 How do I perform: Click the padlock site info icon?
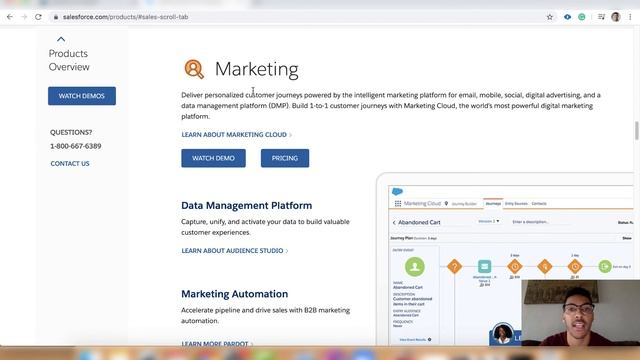[x=56, y=17]
